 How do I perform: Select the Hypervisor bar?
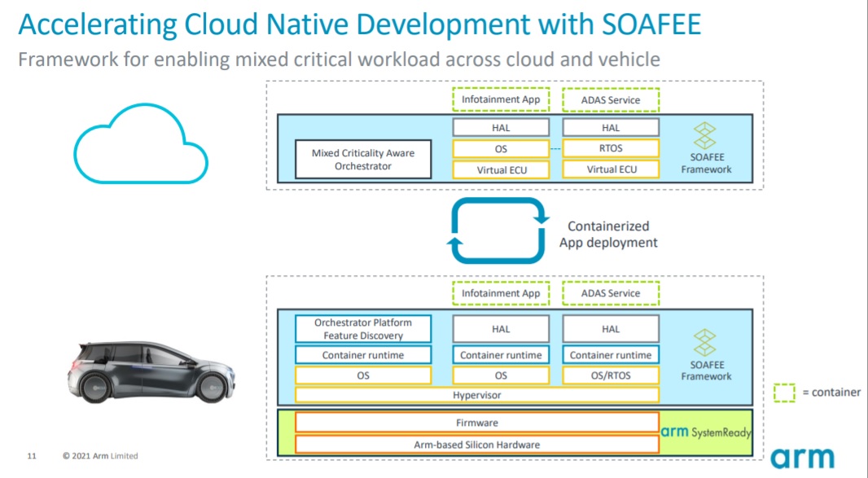(477, 395)
